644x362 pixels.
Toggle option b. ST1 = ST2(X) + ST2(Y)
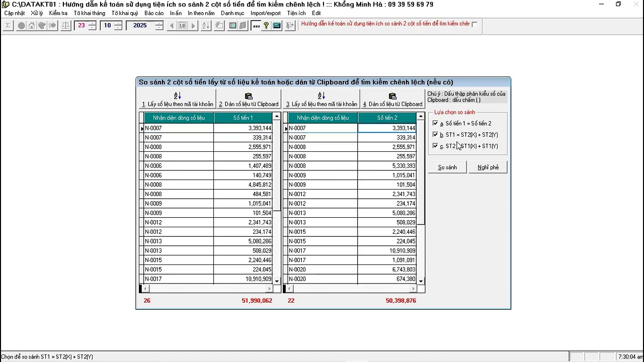(435, 135)
